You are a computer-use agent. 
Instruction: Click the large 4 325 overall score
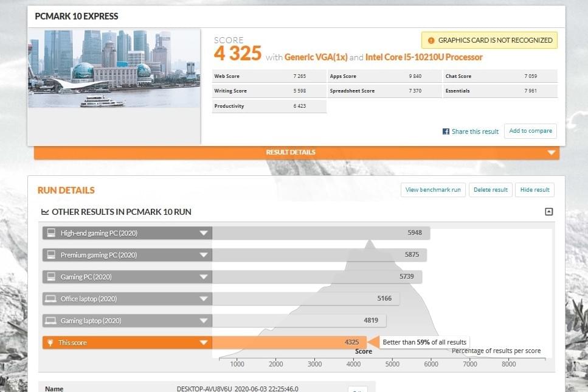coord(237,54)
